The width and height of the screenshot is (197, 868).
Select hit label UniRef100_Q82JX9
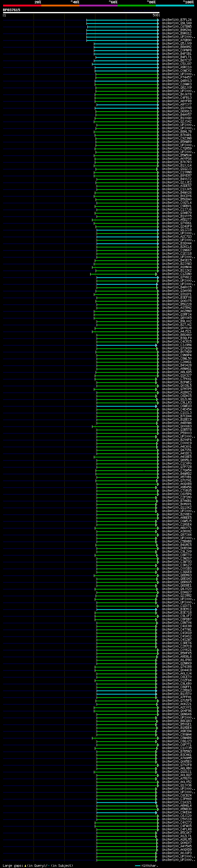177,88
